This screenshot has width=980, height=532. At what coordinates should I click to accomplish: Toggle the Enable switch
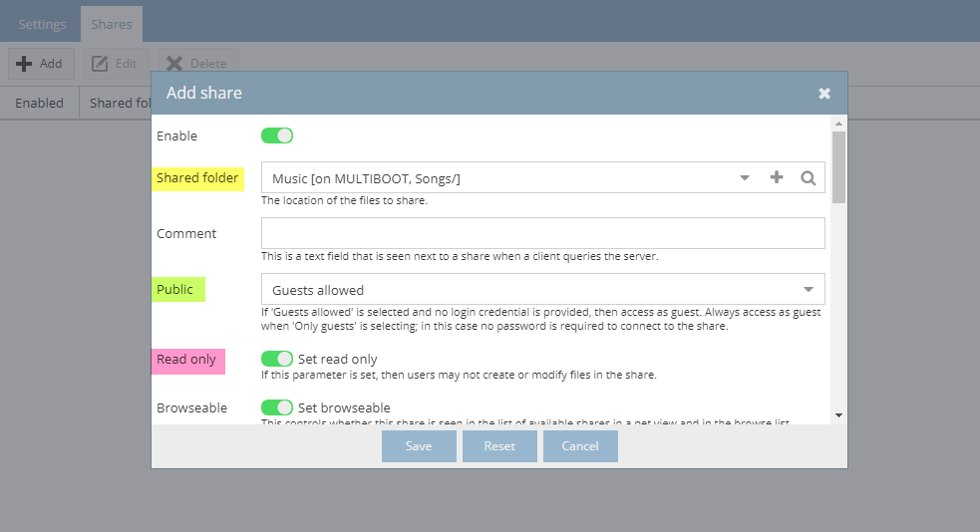[x=277, y=135]
